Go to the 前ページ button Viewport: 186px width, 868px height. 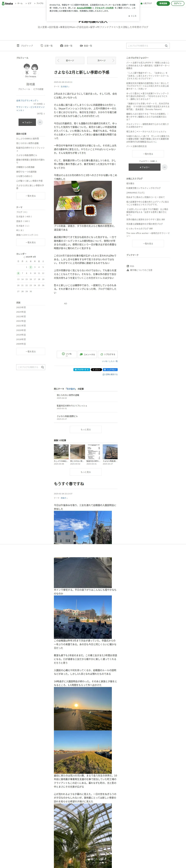[x=70, y=61]
